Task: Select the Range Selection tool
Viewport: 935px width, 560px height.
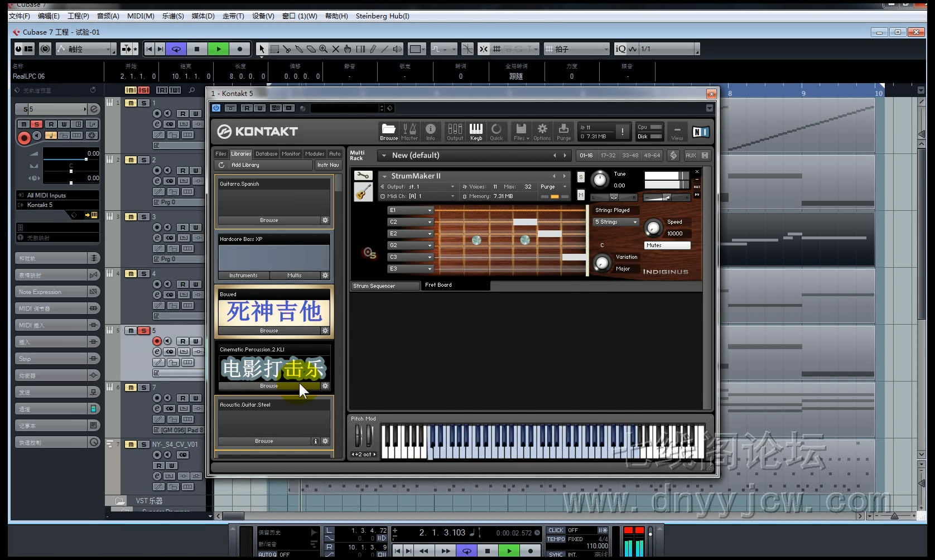Action: point(274,49)
